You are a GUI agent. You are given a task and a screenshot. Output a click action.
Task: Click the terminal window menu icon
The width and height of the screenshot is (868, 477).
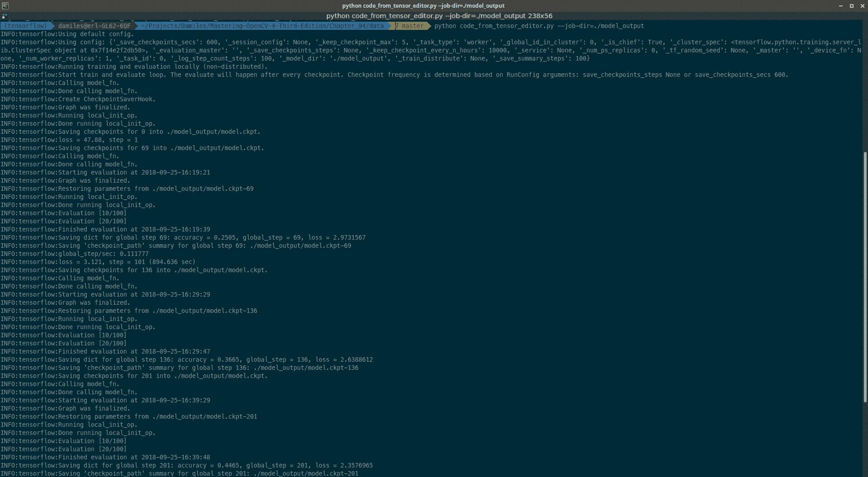[x=5, y=5]
